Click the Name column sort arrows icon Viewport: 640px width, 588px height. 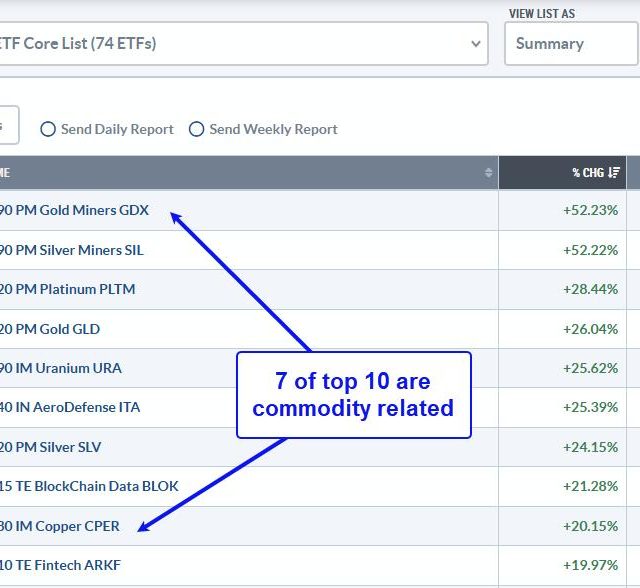[489, 173]
